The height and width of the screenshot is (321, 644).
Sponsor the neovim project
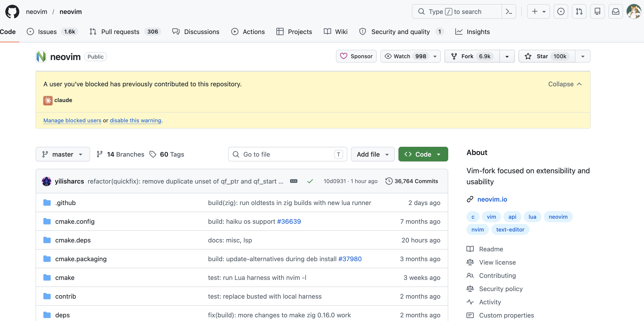point(356,56)
